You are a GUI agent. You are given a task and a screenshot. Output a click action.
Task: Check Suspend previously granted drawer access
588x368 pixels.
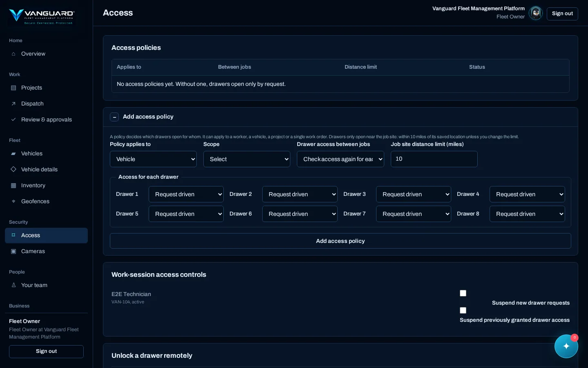point(463,310)
